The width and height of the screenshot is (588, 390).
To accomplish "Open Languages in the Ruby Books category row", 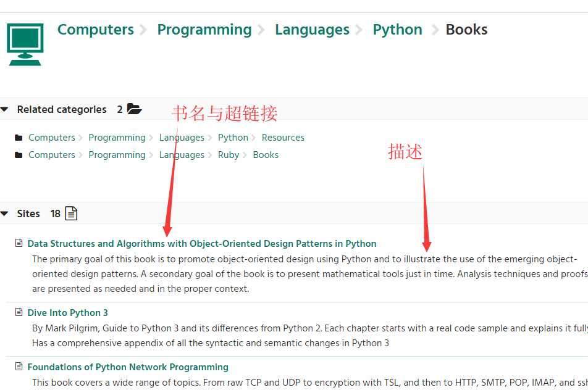I will (x=182, y=155).
